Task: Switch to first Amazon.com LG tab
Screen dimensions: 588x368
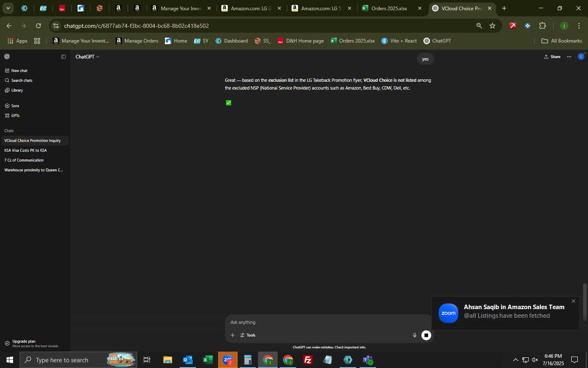Action: point(252,8)
